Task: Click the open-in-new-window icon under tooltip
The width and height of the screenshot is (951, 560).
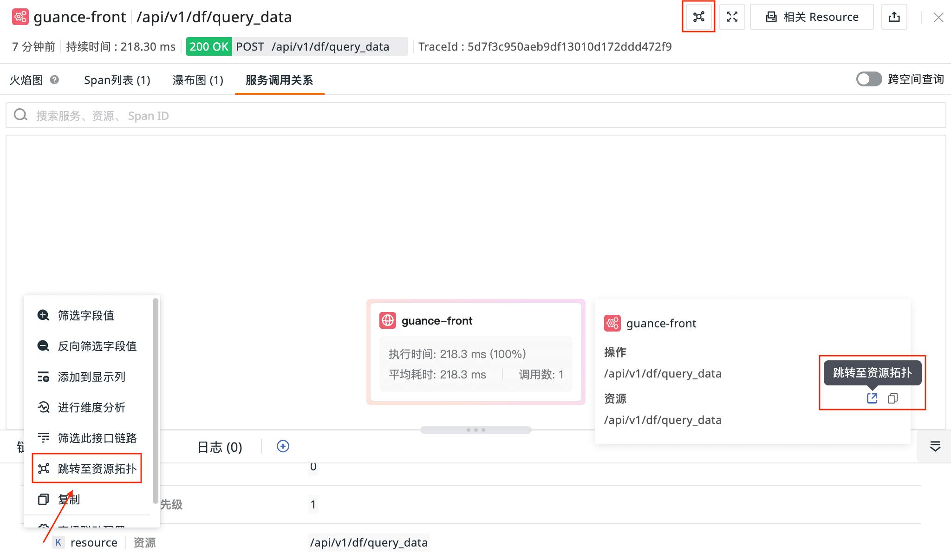Action: coord(872,398)
